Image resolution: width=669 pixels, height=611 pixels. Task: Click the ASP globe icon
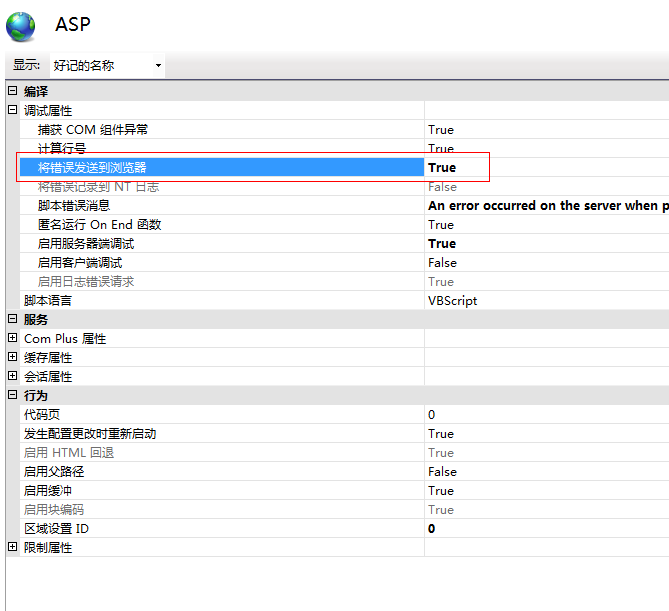pyautogui.click(x=21, y=25)
